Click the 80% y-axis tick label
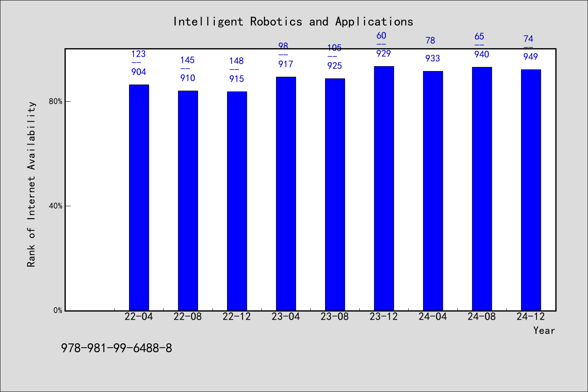The image size is (588, 392). 56,101
